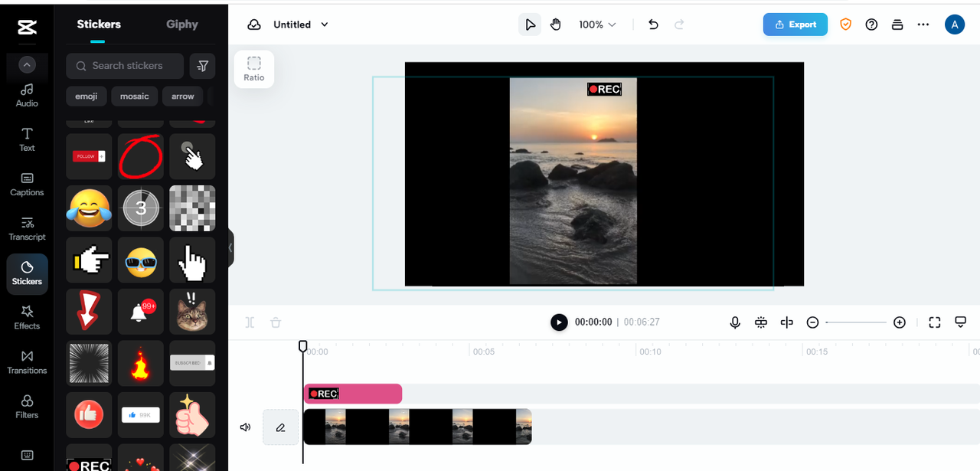Add the surprised cat sticker
This screenshot has height=471, width=980.
click(x=192, y=311)
